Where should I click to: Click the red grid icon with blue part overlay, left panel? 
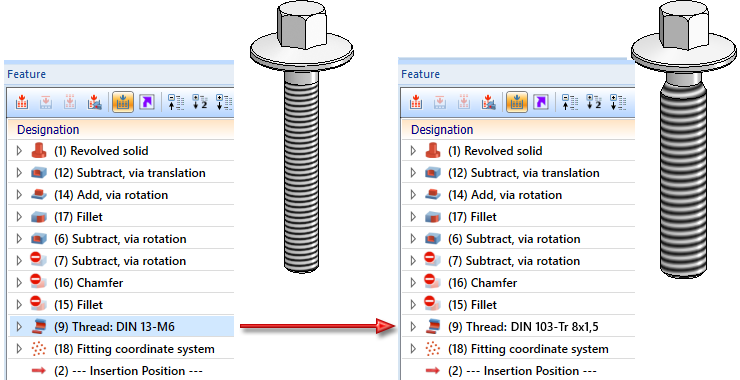click(95, 102)
